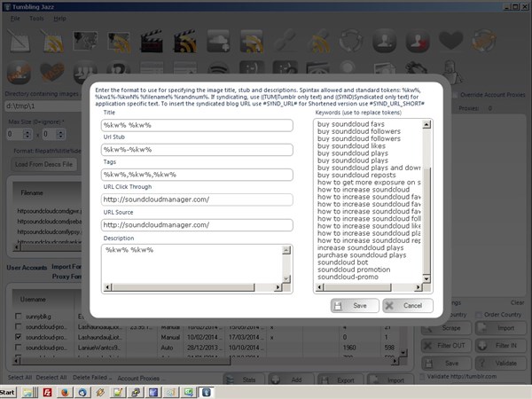Click the stamped globe icon after the heart
Viewport: 532px width, 399px height.
click(484, 41)
